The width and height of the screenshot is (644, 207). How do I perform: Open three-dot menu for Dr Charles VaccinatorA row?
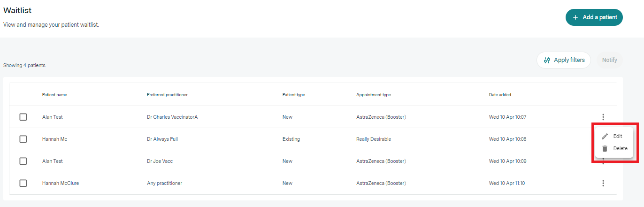[x=603, y=117]
